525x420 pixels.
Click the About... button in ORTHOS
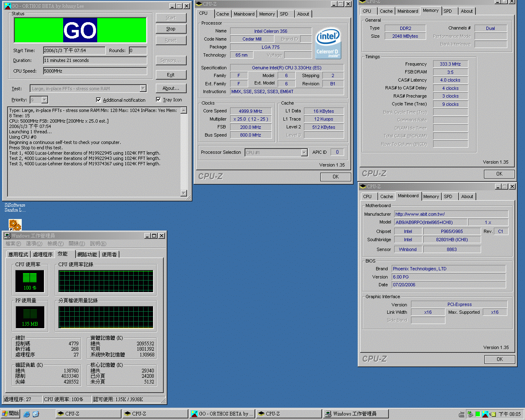click(171, 88)
